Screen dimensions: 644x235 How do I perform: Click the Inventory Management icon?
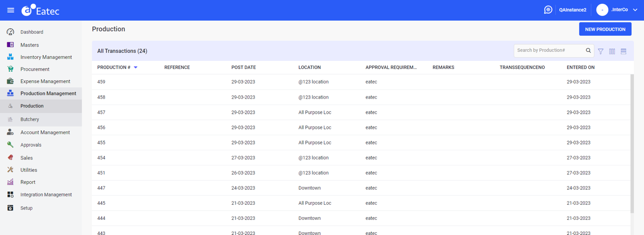click(x=10, y=57)
